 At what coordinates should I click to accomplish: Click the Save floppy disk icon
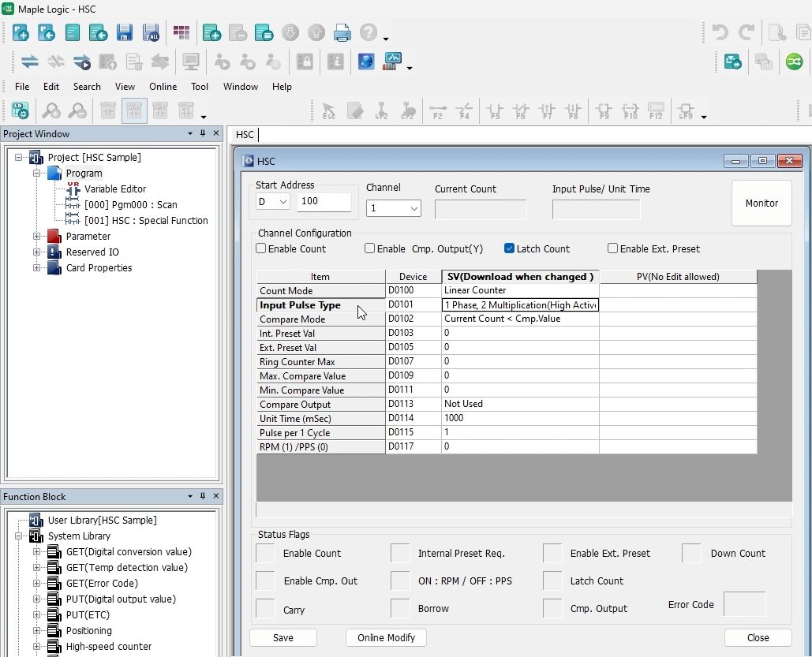[x=124, y=33]
